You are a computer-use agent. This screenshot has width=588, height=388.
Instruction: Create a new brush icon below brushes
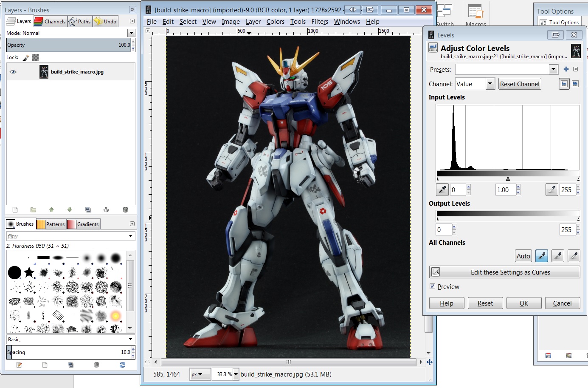tap(45, 365)
